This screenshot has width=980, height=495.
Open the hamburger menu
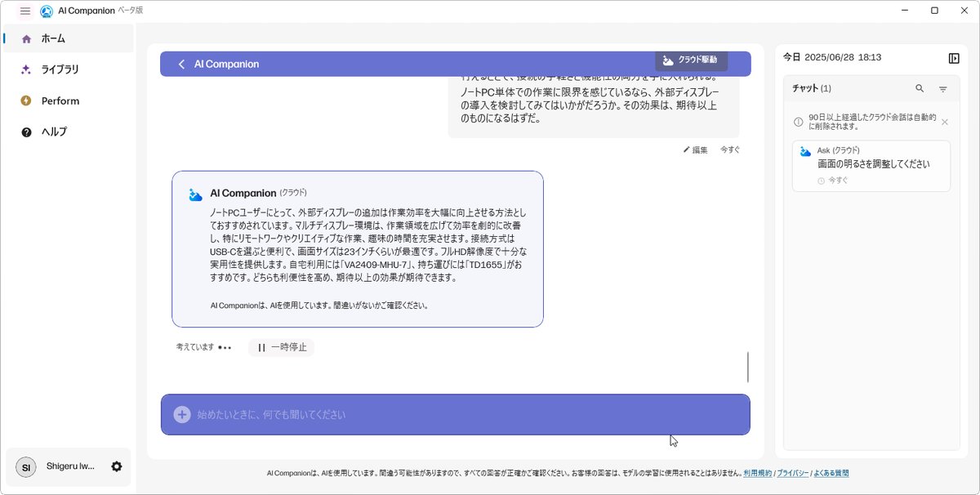coord(24,11)
